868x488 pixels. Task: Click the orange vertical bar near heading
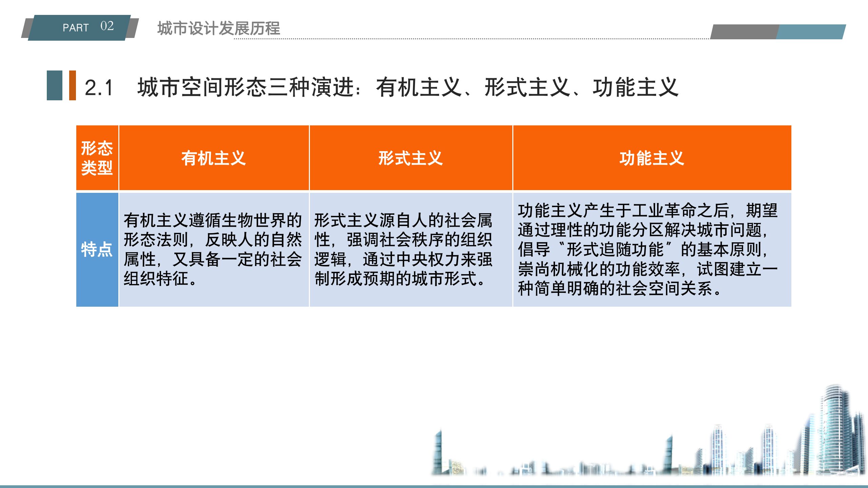[x=72, y=85]
